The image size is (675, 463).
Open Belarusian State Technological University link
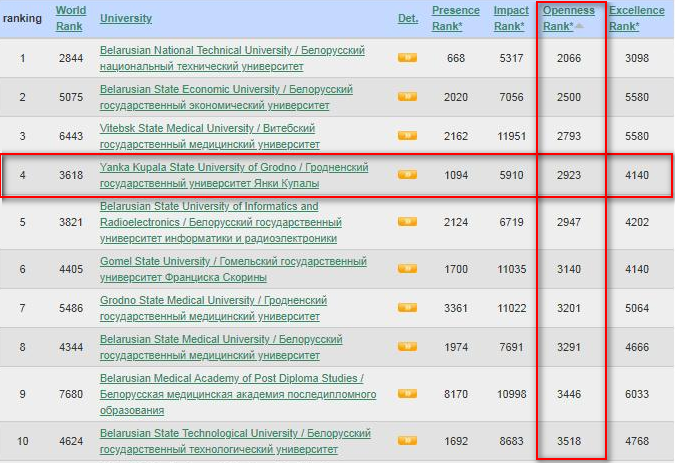(x=235, y=441)
